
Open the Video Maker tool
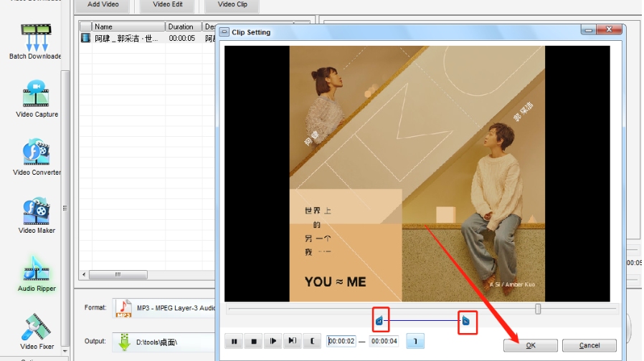(37, 216)
